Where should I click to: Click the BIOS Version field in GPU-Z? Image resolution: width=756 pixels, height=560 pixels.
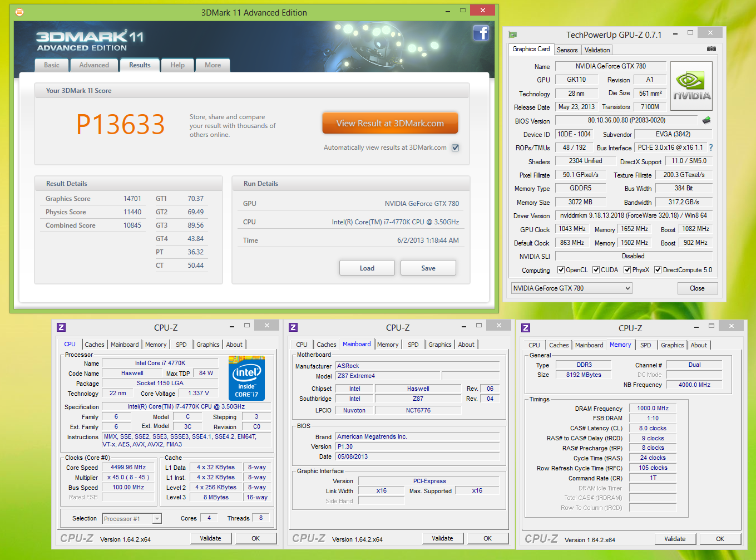626,120
